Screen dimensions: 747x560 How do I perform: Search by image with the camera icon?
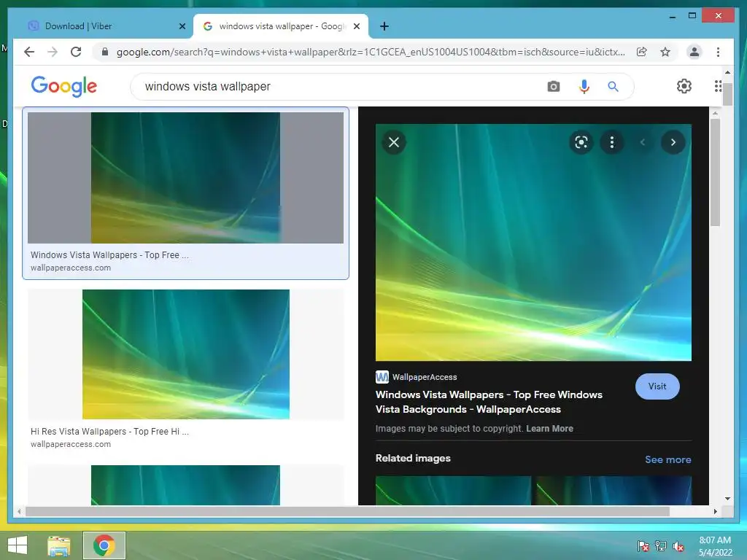coord(553,86)
